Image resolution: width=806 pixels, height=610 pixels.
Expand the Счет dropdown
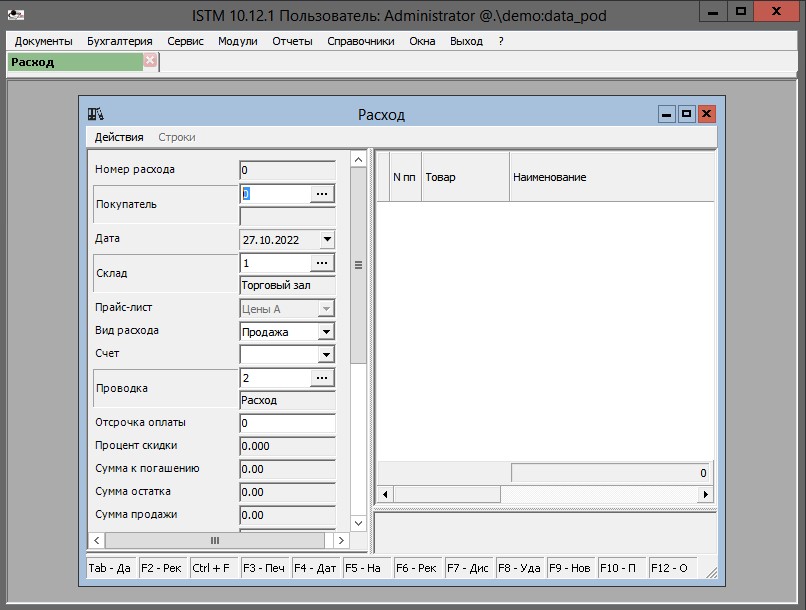[326, 355]
